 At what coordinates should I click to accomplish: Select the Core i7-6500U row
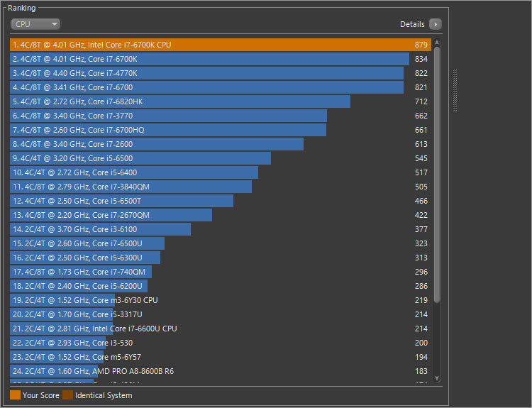pyautogui.click(x=221, y=243)
